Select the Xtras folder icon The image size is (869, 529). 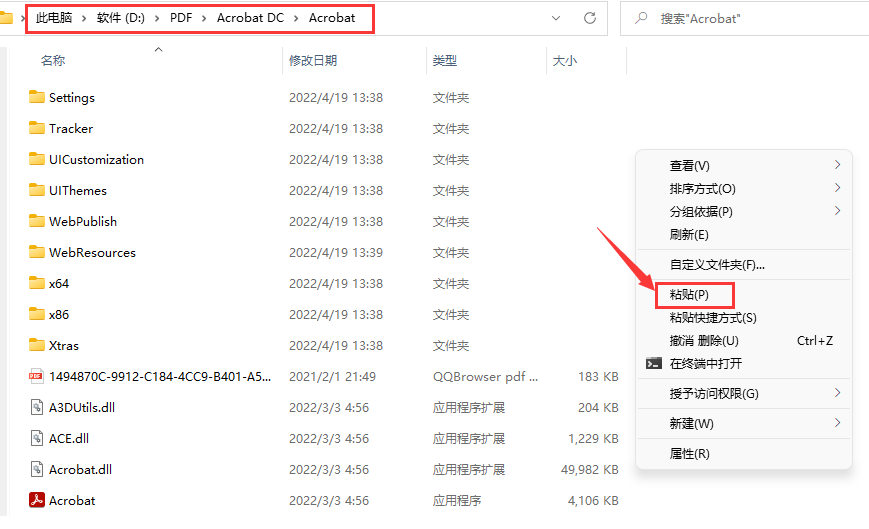coord(37,345)
